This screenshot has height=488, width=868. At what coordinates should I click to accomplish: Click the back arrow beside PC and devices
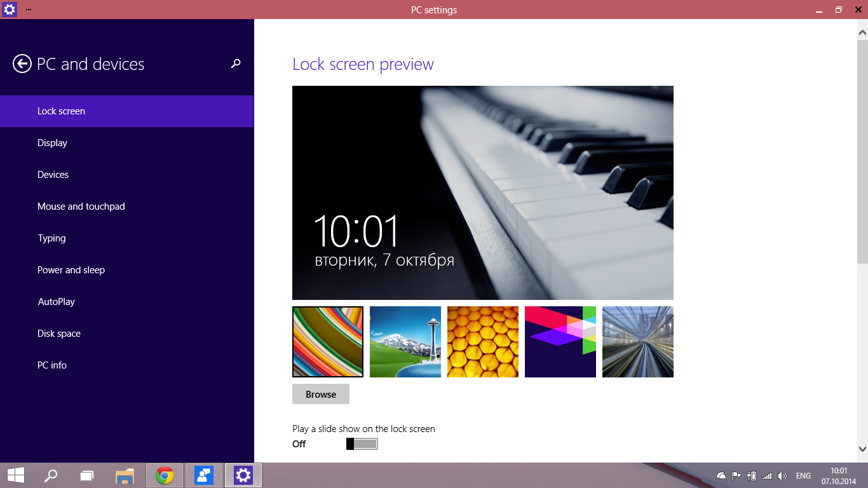[x=22, y=64]
